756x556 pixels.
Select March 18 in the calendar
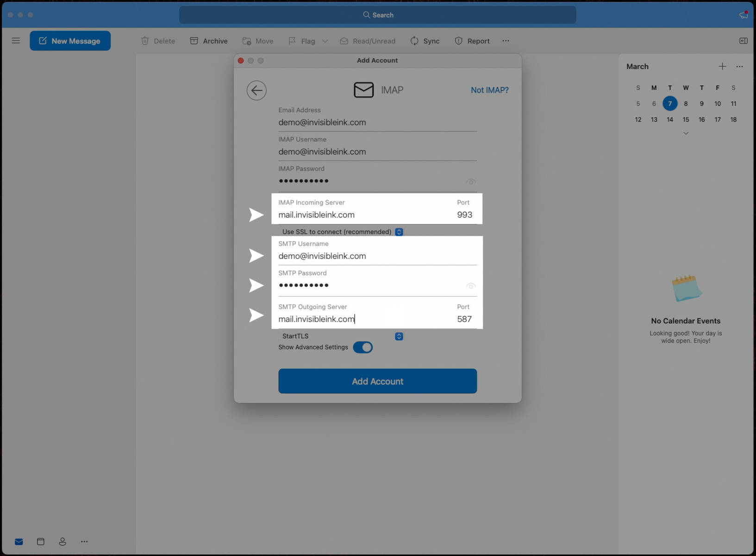click(733, 120)
